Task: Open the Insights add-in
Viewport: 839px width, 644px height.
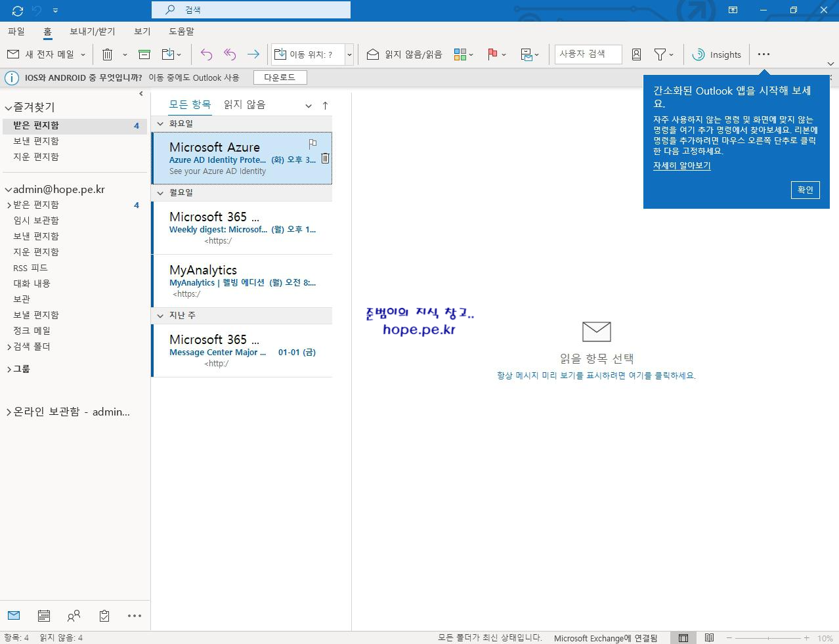Action: (x=716, y=54)
